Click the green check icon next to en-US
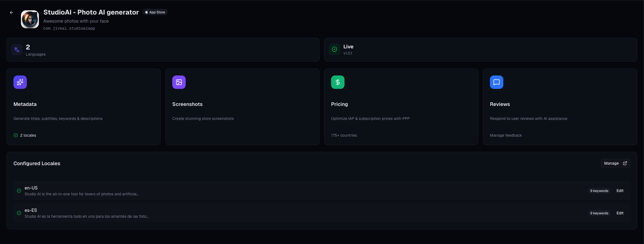 coord(19,191)
